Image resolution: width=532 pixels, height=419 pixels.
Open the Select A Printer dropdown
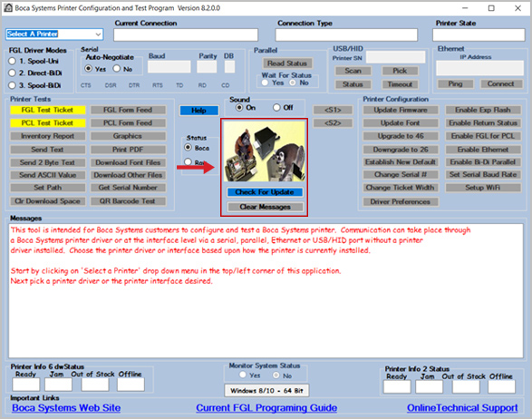(54, 34)
